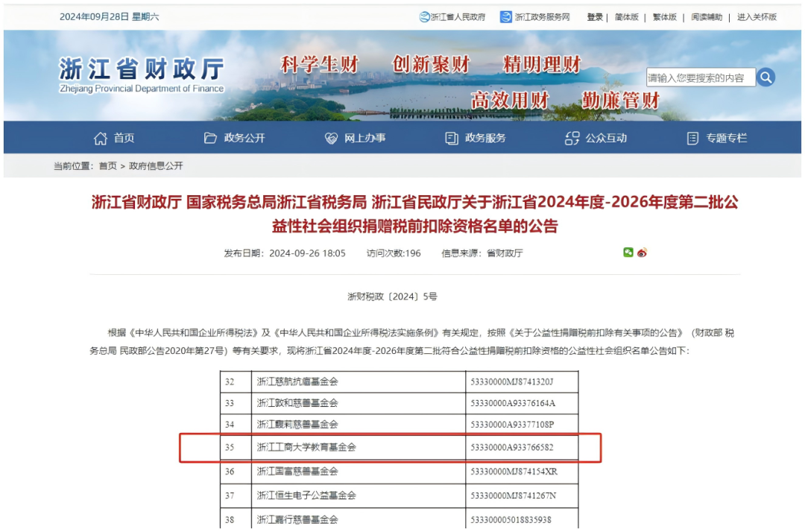Select row 浙江恒生电子公益基金会

[x=400, y=495]
